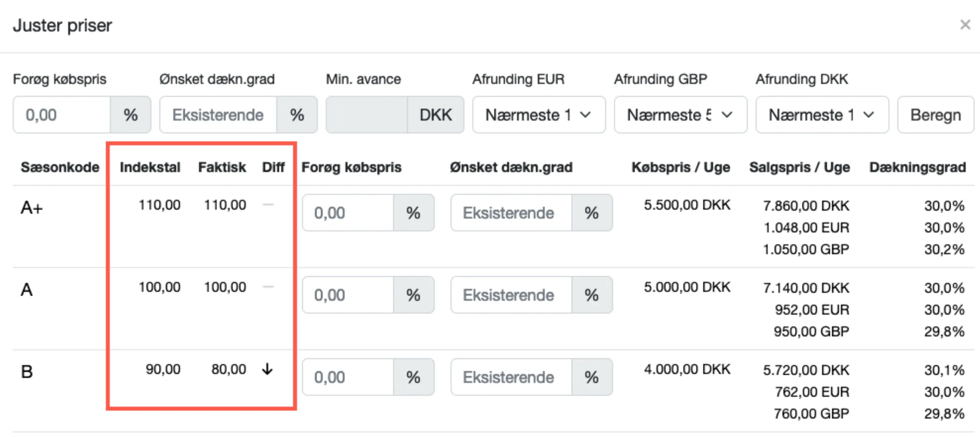
Task: Select the Dækningsgrad column header
Action: (x=917, y=167)
